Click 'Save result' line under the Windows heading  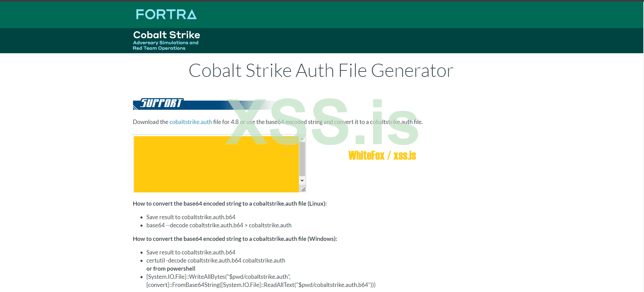point(191,252)
